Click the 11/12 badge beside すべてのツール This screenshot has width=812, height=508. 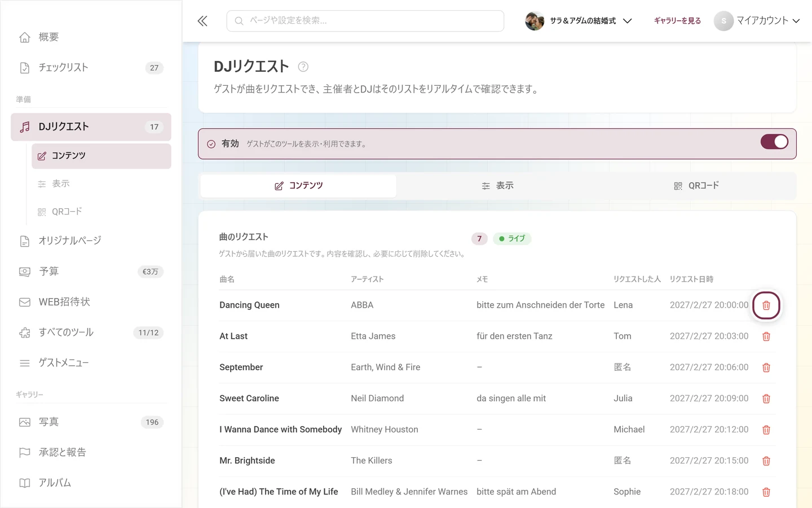pyautogui.click(x=148, y=333)
